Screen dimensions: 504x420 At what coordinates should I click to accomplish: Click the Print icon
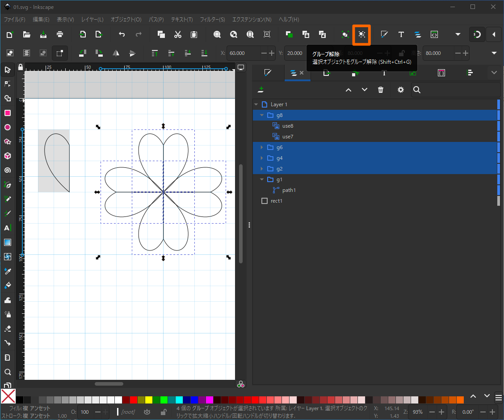(60, 34)
